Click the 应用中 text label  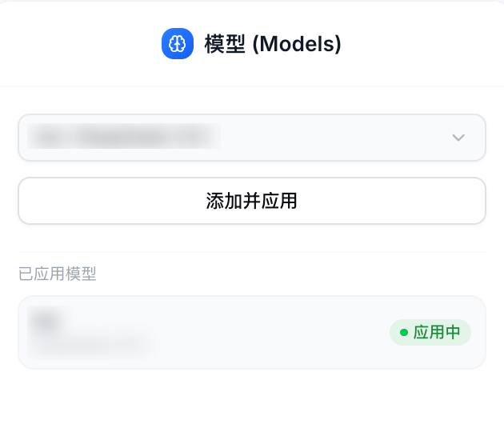(437, 333)
